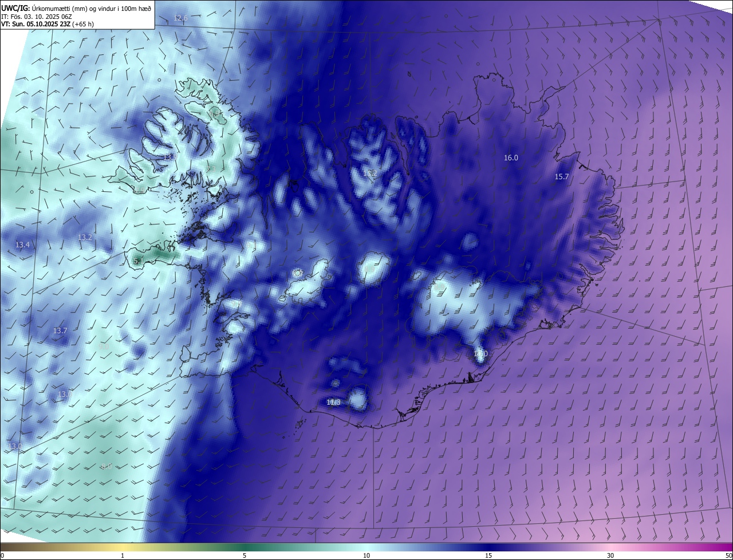
Task: Click the 14.0 value label
Action: coord(480,354)
